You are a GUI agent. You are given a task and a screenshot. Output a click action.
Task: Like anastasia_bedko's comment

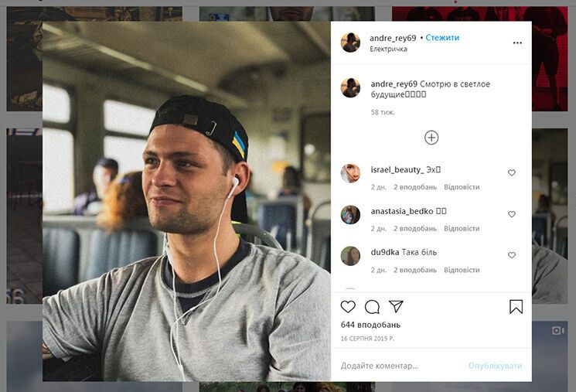pyautogui.click(x=512, y=214)
